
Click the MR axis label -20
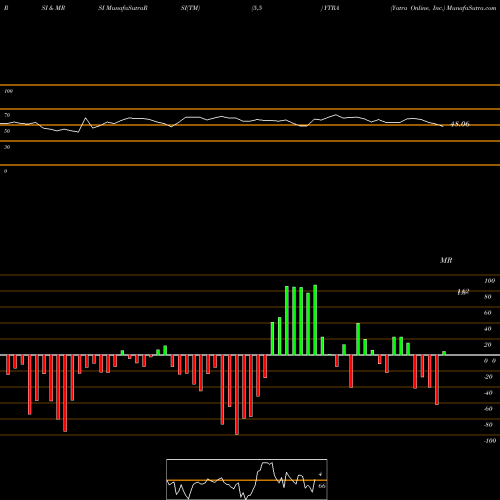[488, 377]
